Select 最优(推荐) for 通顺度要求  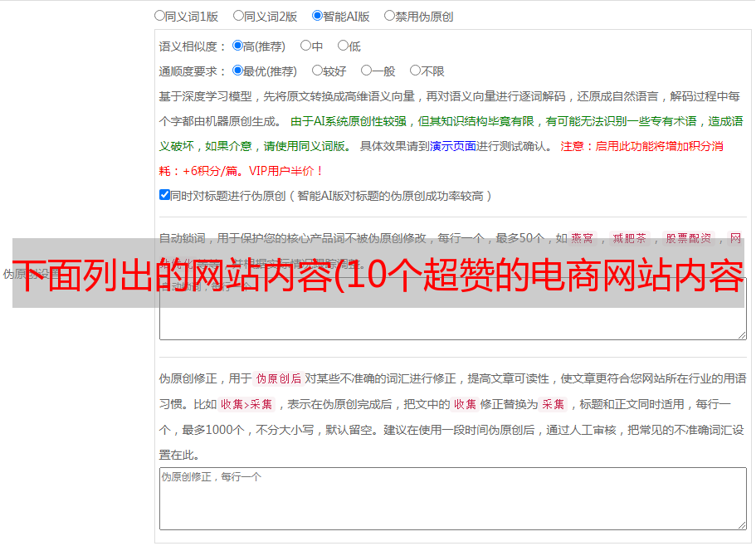pos(237,71)
